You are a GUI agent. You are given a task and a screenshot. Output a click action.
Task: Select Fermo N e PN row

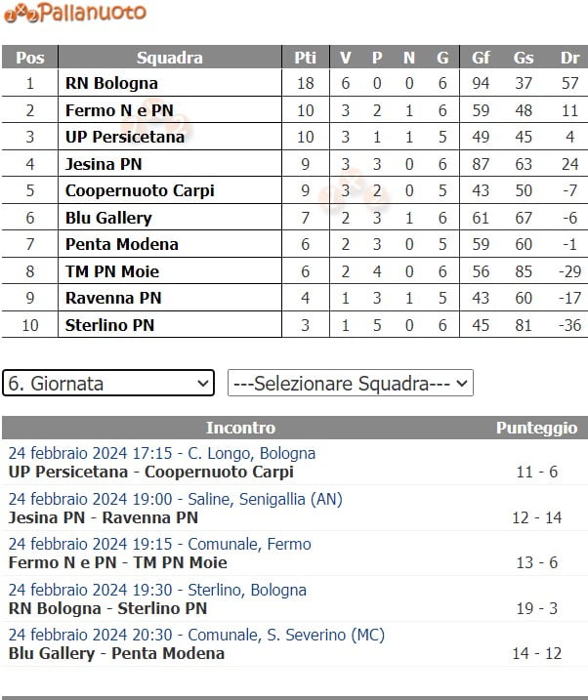click(119, 110)
